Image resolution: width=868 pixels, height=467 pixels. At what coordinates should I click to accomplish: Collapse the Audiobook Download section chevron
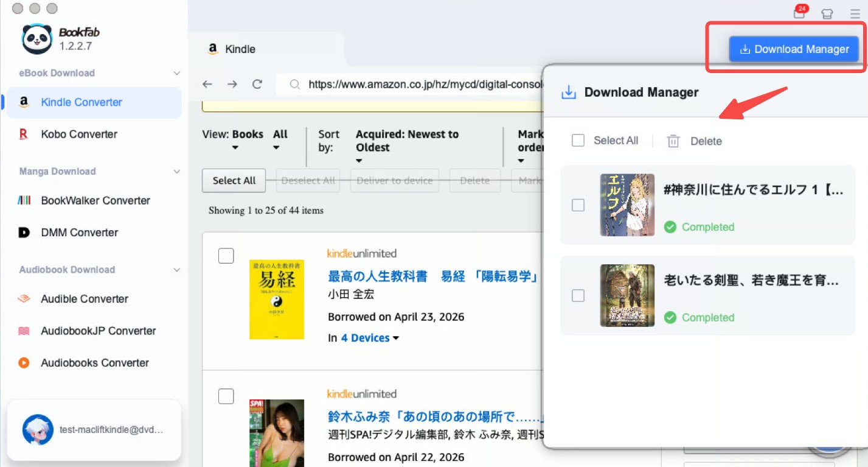(177, 270)
